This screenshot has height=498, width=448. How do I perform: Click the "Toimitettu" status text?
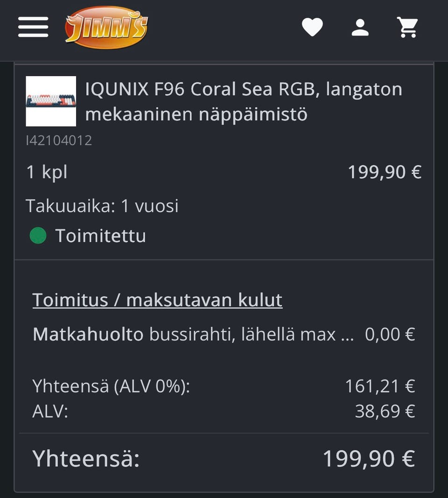(x=100, y=236)
